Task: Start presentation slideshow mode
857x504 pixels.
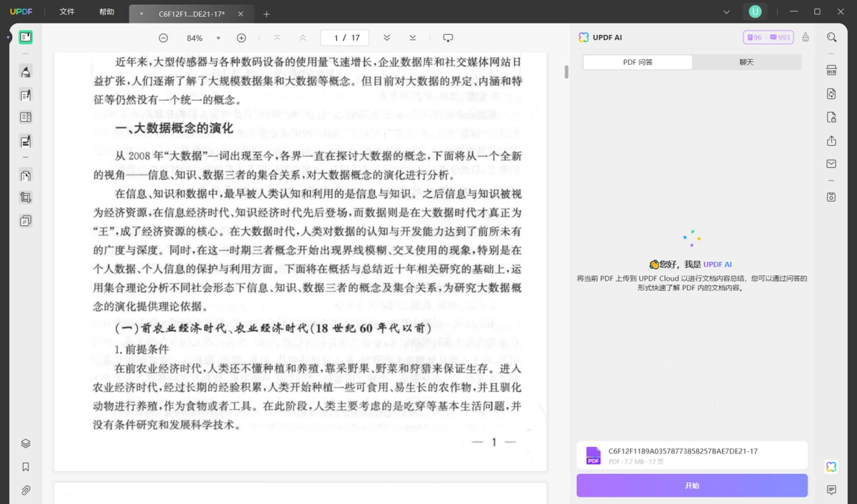Action: point(448,38)
